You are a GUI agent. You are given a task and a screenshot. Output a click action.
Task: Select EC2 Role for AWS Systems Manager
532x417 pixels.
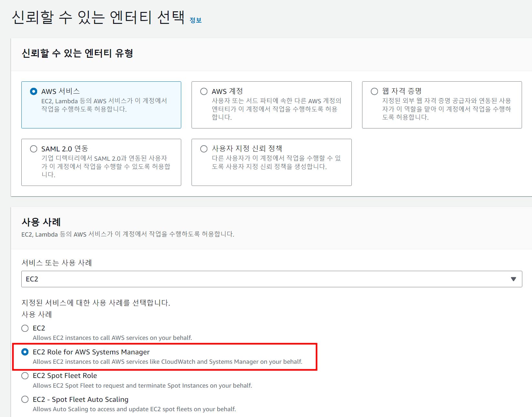coord(25,352)
